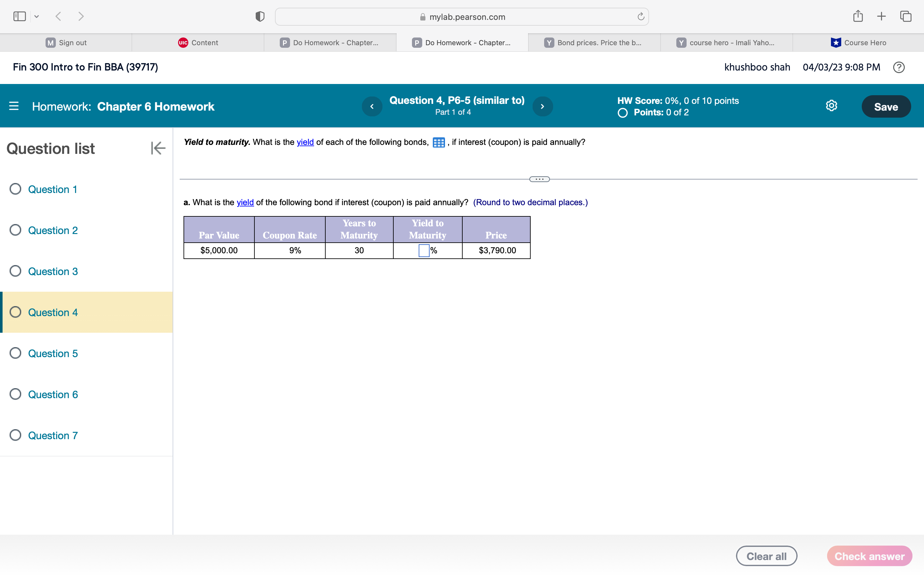Switch to the Bond prices tab
This screenshot has height=577, width=924.
(x=594, y=43)
